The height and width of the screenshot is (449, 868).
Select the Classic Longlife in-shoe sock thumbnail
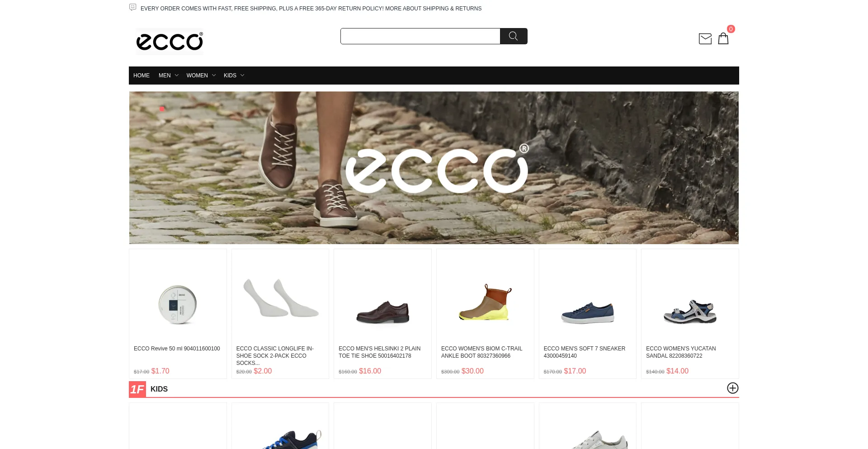click(x=280, y=298)
